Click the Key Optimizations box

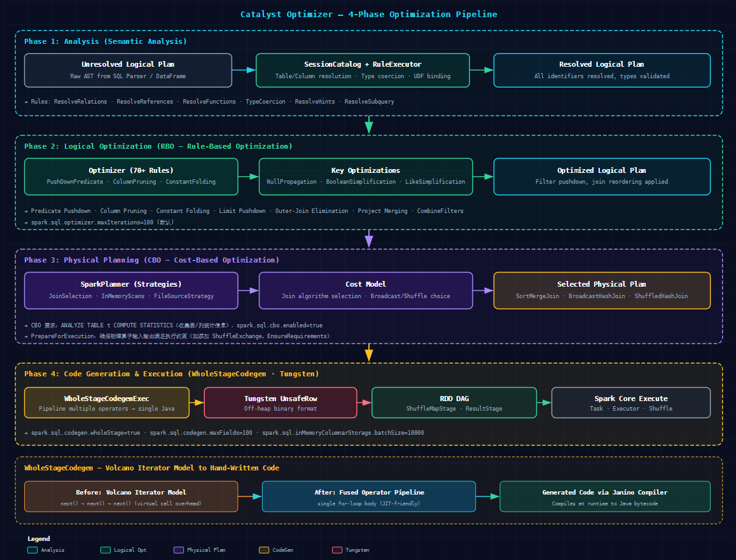pyautogui.click(x=366, y=176)
